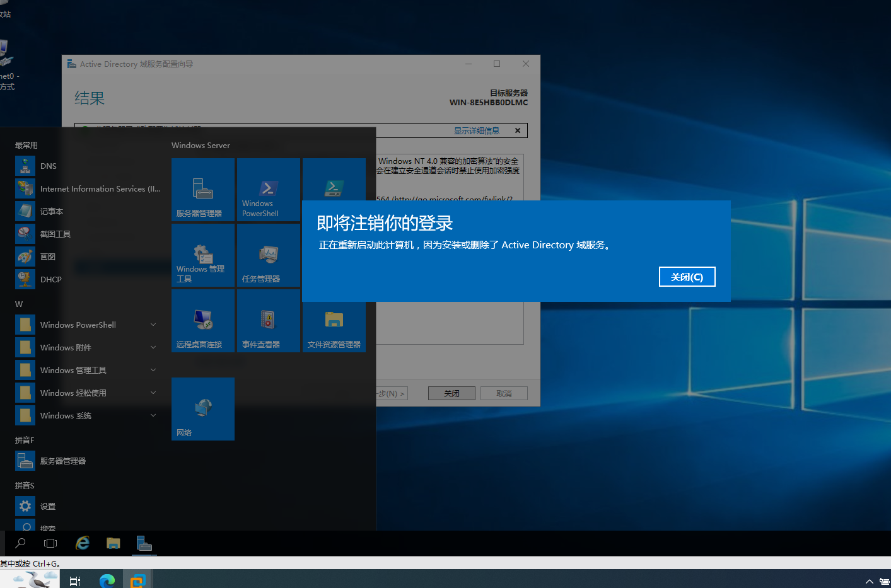Expand the Windows PowerShell folder
The width and height of the screenshot is (891, 588).
tap(88, 325)
